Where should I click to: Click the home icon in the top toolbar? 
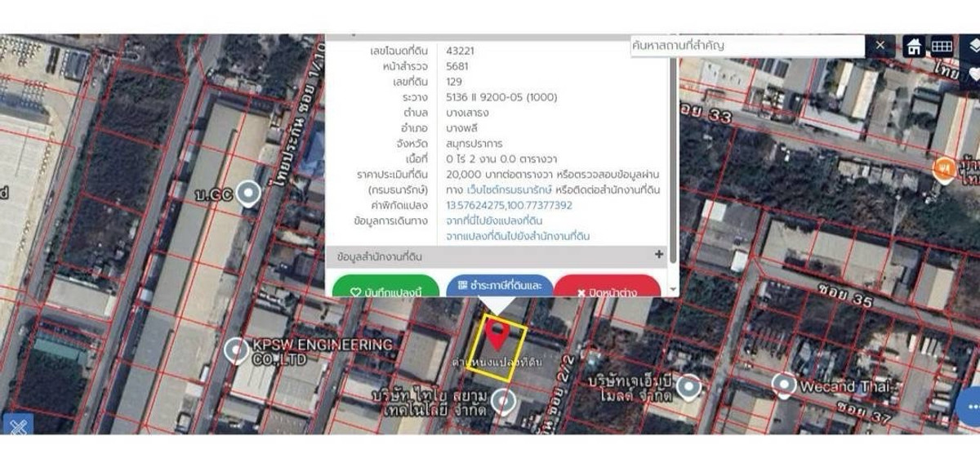(913, 47)
